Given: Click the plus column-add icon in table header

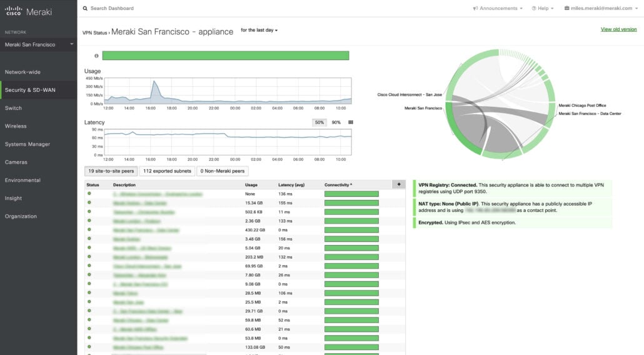Looking at the screenshot, I should pyautogui.click(x=398, y=184).
